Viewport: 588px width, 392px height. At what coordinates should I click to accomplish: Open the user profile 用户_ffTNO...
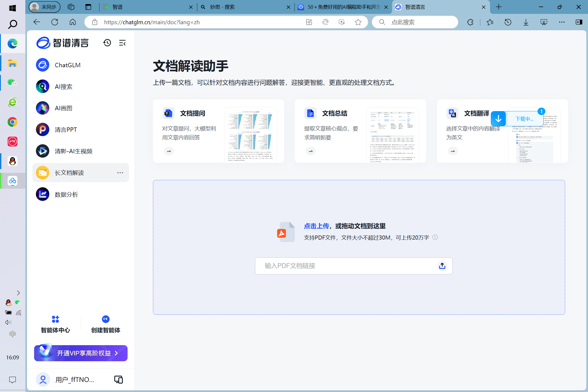click(x=65, y=379)
